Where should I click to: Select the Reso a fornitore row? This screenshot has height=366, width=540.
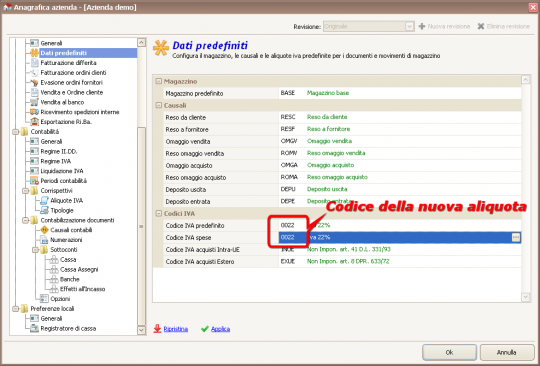(x=342, y=129)
